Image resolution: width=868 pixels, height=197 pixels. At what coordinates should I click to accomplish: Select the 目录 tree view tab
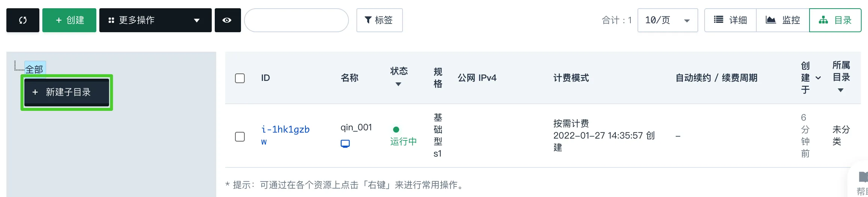(835, 20)
